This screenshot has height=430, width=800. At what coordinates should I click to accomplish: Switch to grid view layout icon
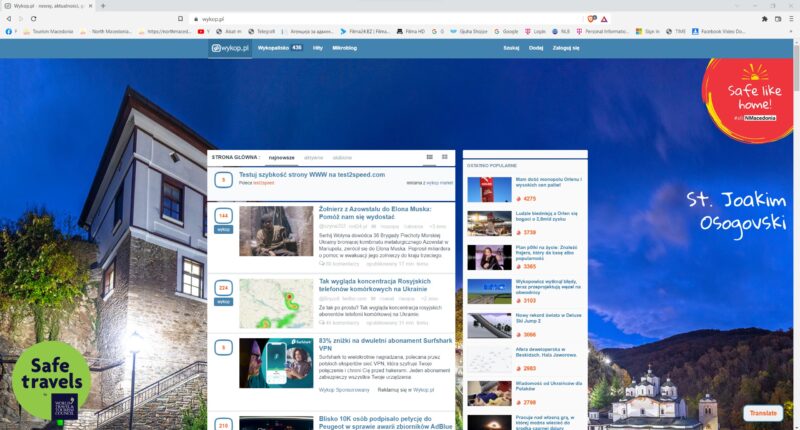pyautogui.click(x=445, y=157)
